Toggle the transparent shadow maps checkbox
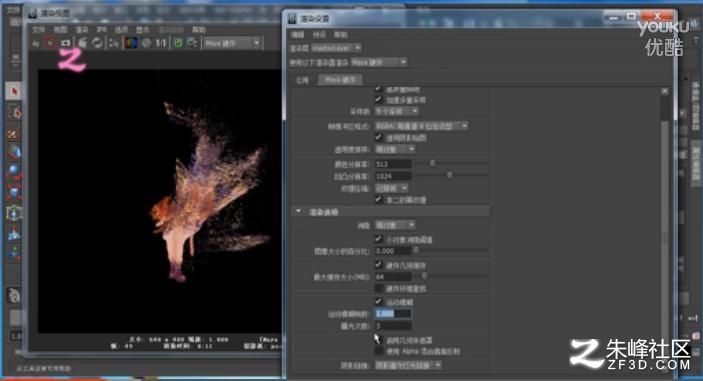 [x=378, y=137]
